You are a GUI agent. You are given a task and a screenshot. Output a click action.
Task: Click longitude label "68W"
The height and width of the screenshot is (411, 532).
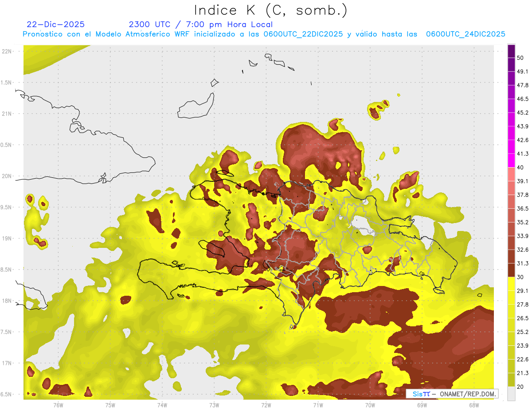click(x=473, y=405)
